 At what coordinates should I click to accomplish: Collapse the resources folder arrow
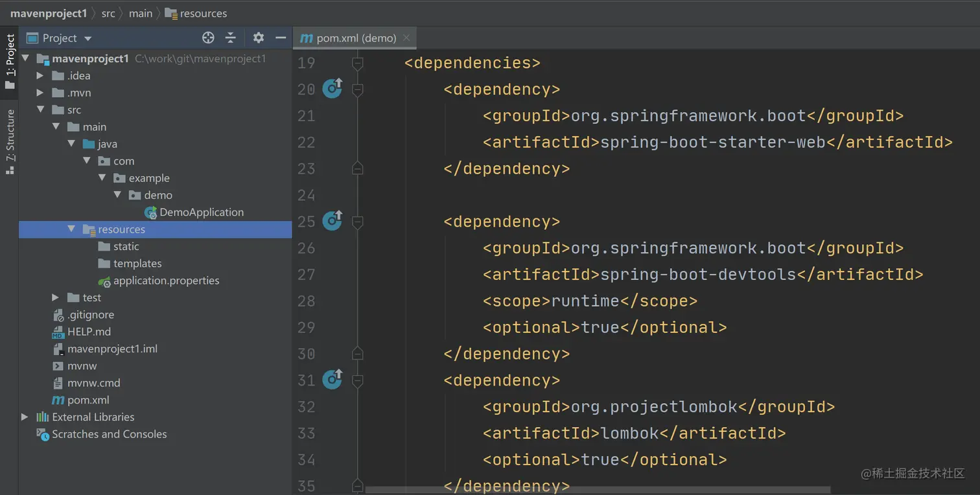coord(71,229)
